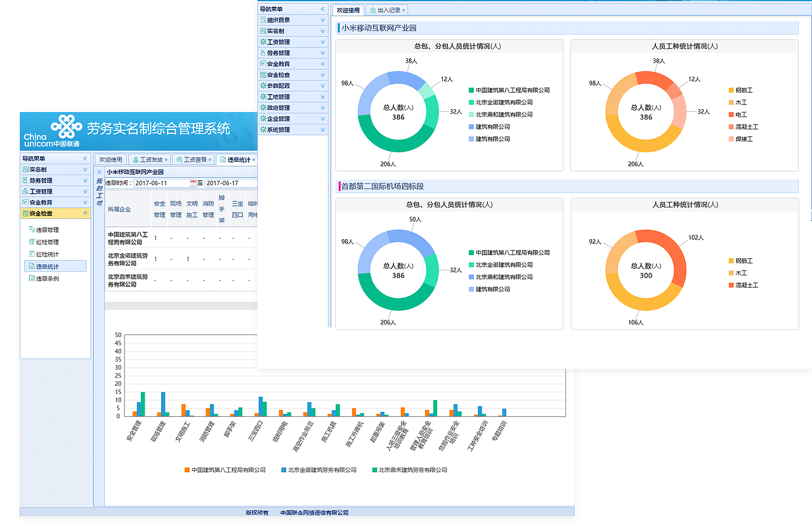Expand 参数配置 section chevron in front window
This screenshot has width=812, height=528.
323,86
